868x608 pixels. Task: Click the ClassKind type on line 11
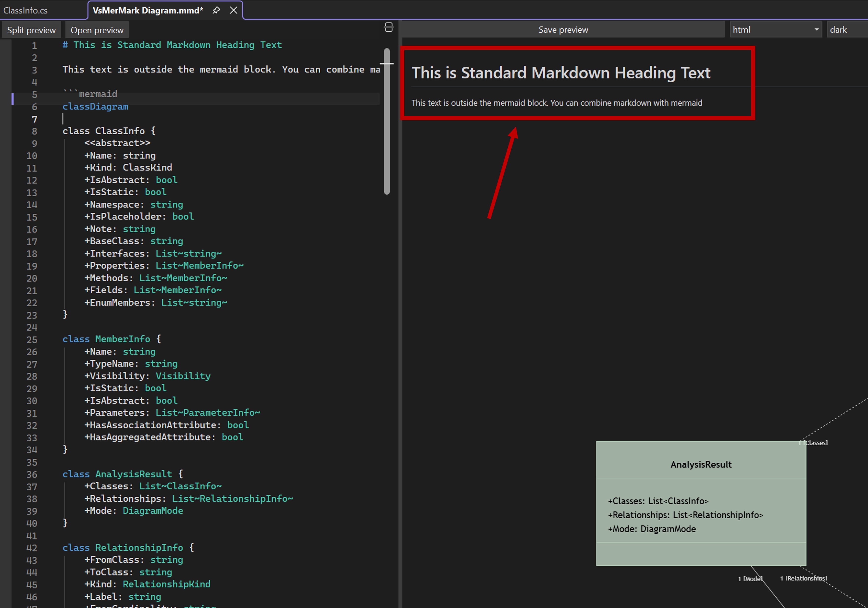147,167
